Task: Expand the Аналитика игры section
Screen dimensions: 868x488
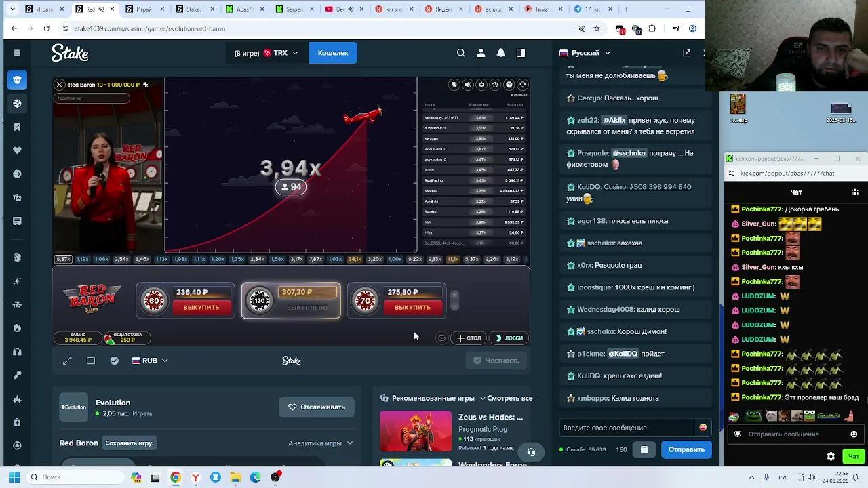Action: (x=321, y=443)
